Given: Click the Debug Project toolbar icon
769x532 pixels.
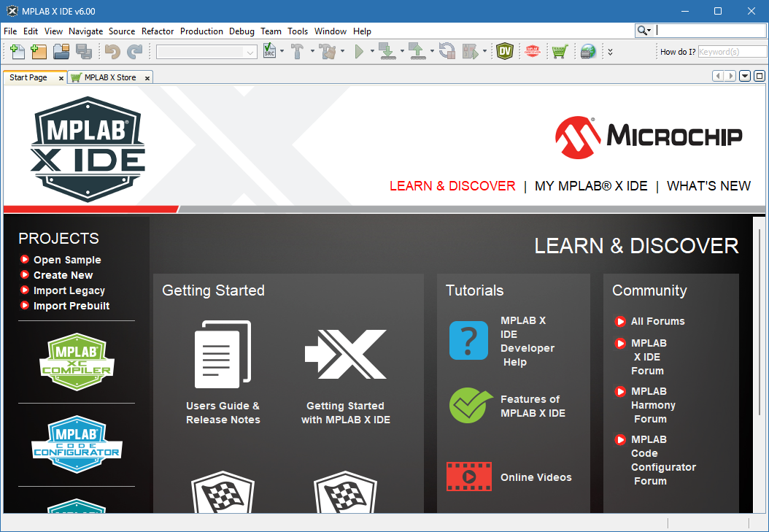Looking at the screenshot, I should [x=471, y=51].
